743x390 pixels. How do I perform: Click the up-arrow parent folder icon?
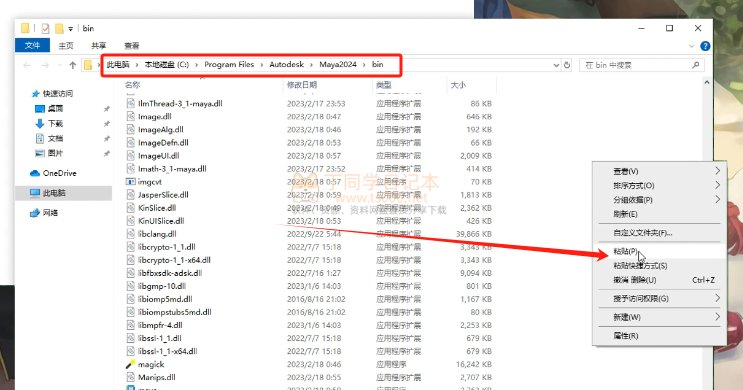72,65
